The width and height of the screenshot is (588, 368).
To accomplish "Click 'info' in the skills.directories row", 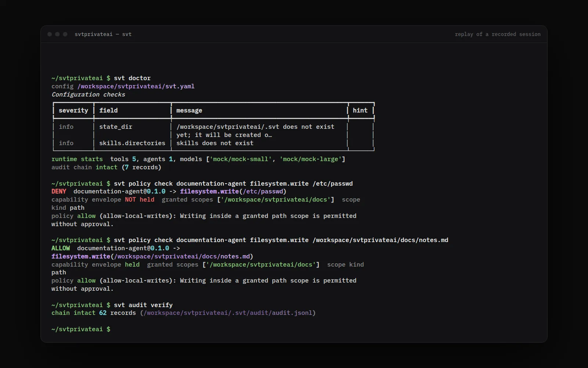I will pyautogui.click(x=66, y=143).
